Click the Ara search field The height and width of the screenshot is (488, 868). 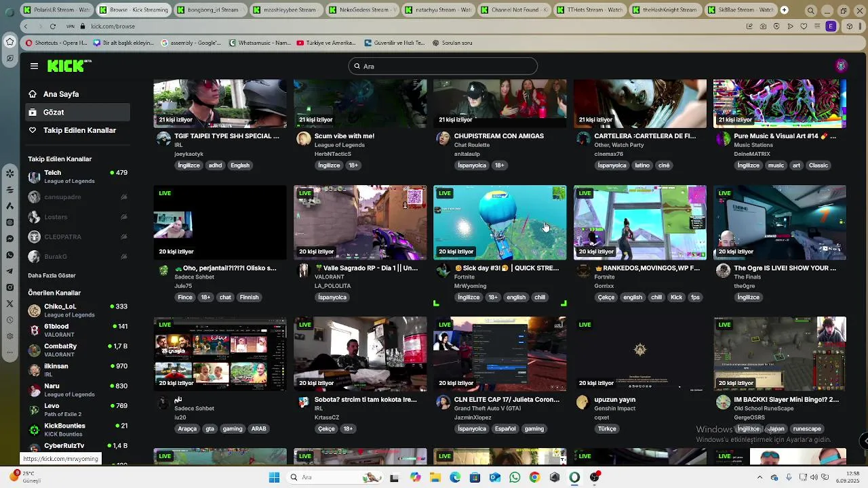tap(443, 66)
